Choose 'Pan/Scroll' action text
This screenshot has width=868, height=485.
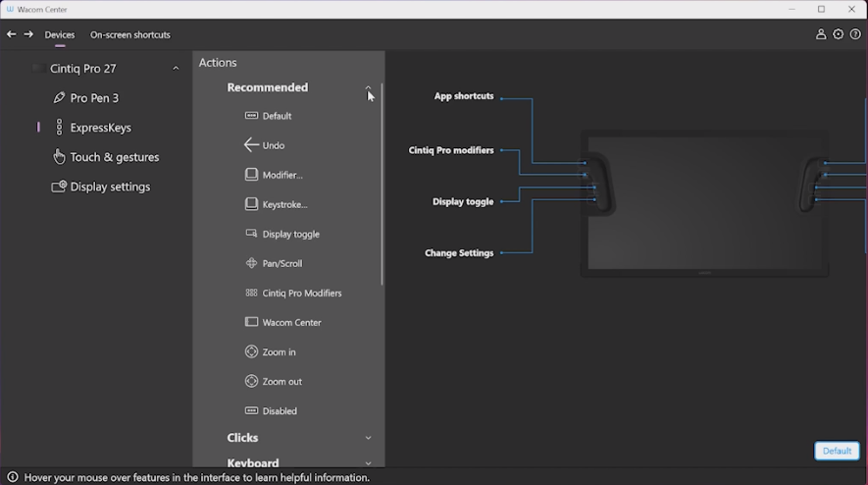click(282, 263)
